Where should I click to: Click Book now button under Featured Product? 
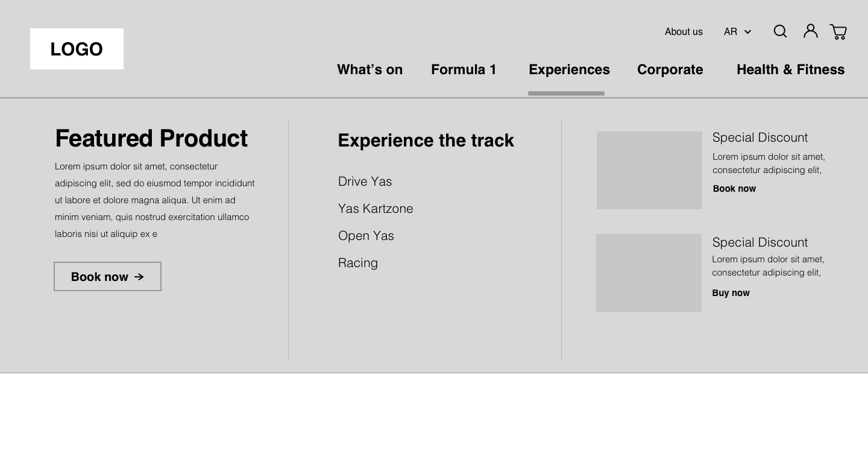pyautogui.click(x=107, y=277)
